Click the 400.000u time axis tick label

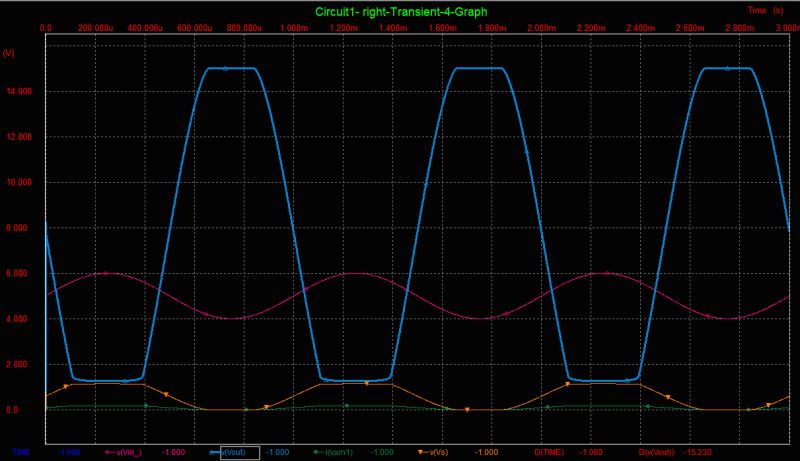tap(145, 28)
